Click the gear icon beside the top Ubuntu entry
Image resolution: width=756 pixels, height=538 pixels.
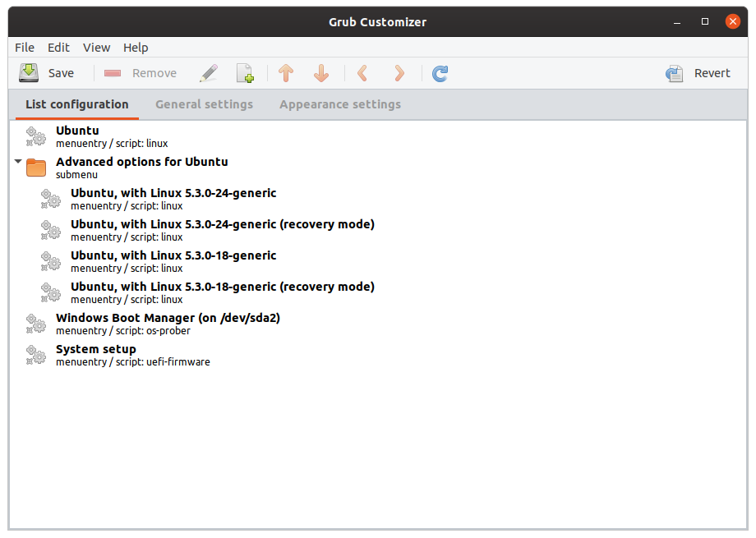[35, 136]
